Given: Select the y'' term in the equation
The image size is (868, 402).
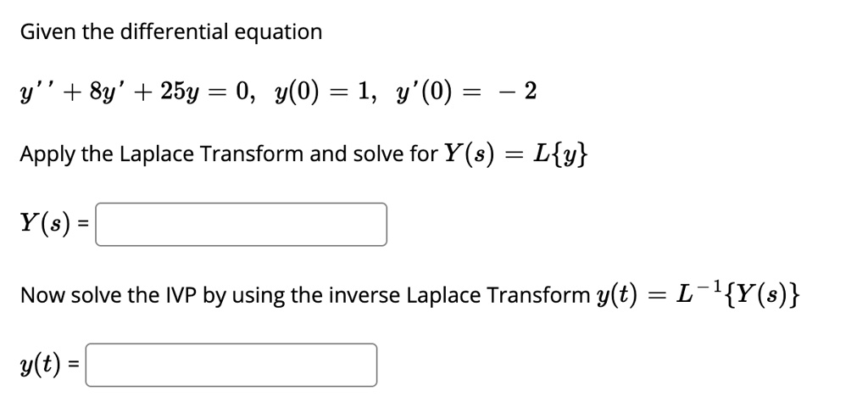Looking at the screenshot, I should [33, 92].
